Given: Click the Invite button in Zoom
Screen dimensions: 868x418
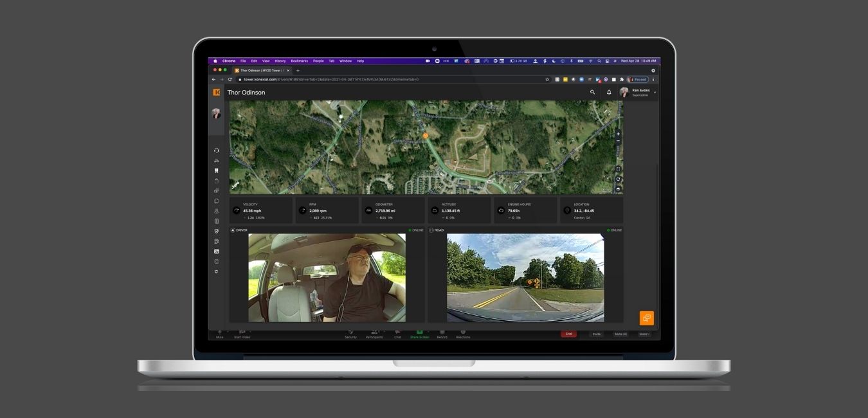Looking at the screenshot, I should [597, 334].
